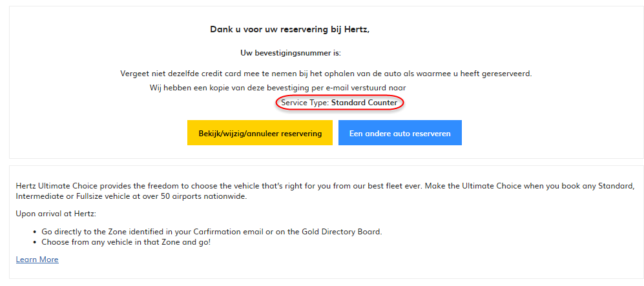
Task: Click the Hertz Ultimate Choice paragraph start
Action: pos(58,186)
